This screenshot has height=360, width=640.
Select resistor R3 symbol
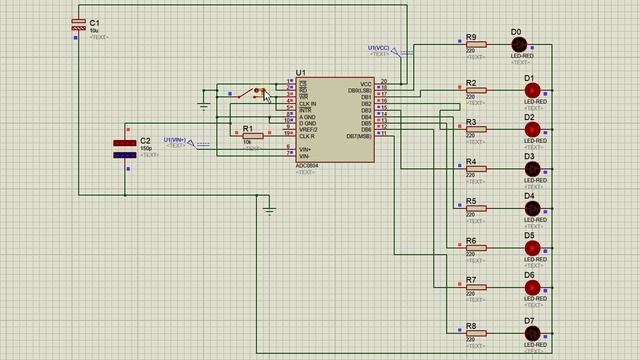point(476,129)
